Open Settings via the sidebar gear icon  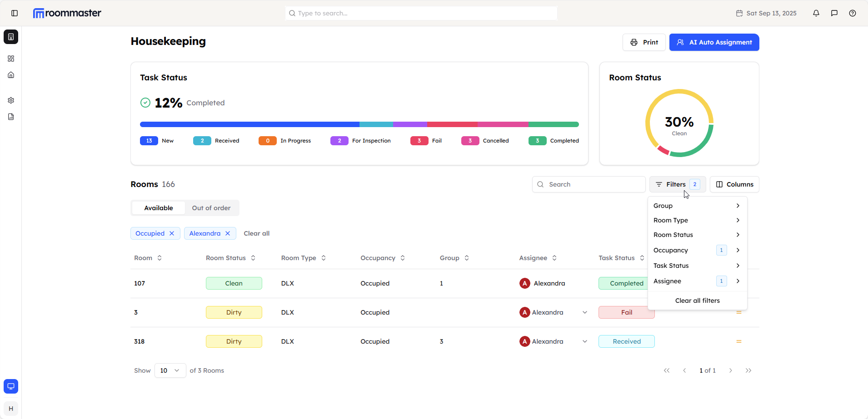pos(11,100)
